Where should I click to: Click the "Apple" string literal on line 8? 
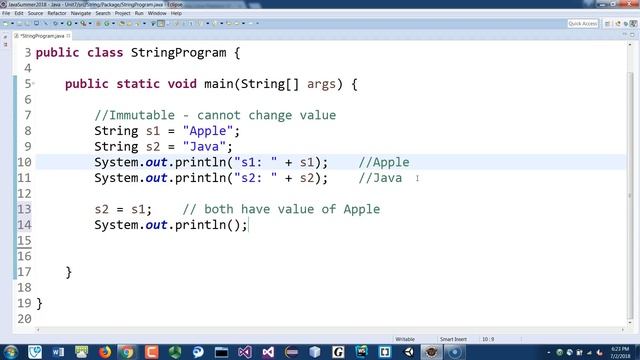pos(208,131)
